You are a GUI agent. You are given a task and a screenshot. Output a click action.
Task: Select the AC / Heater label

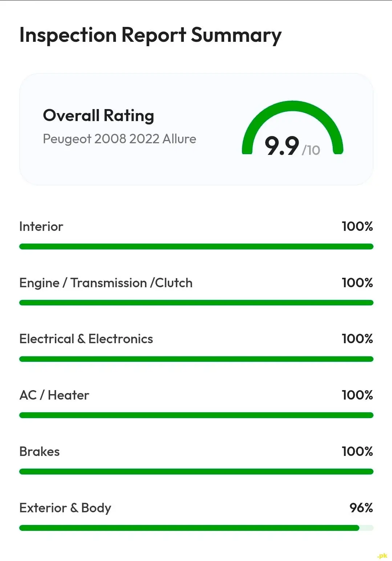coord(54,395)
